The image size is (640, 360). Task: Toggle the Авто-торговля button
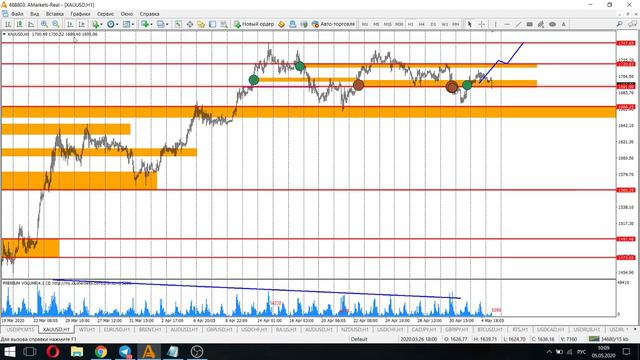tap(333, 24)
